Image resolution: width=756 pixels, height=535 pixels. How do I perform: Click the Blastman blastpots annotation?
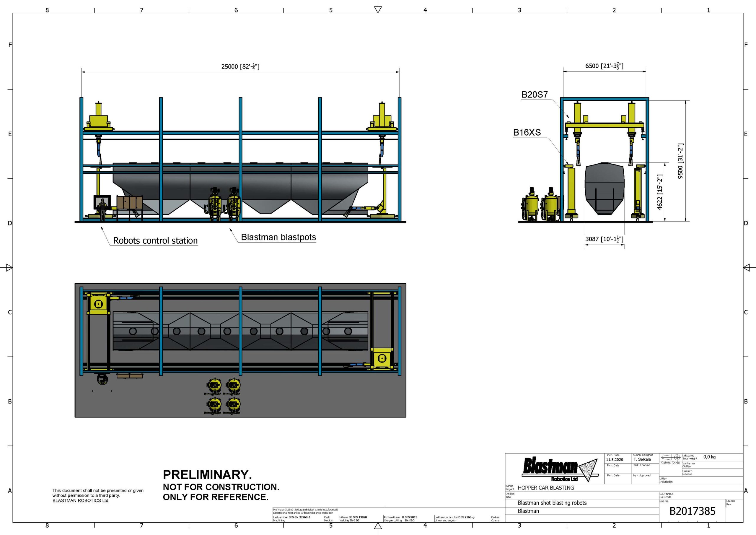coord(278,237)
